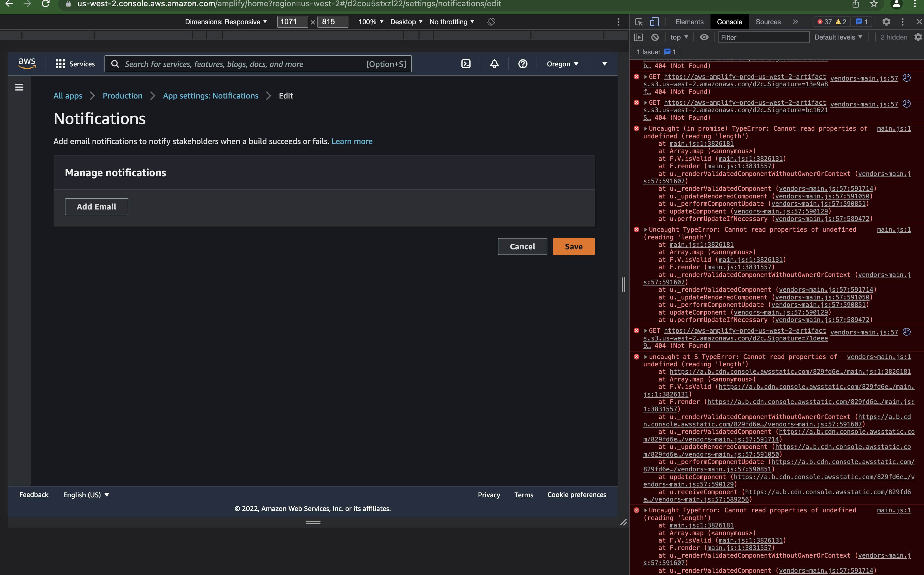Screen dimensions: 924x575
Task: Switch to the Sources tab
Action: (768, 22)
